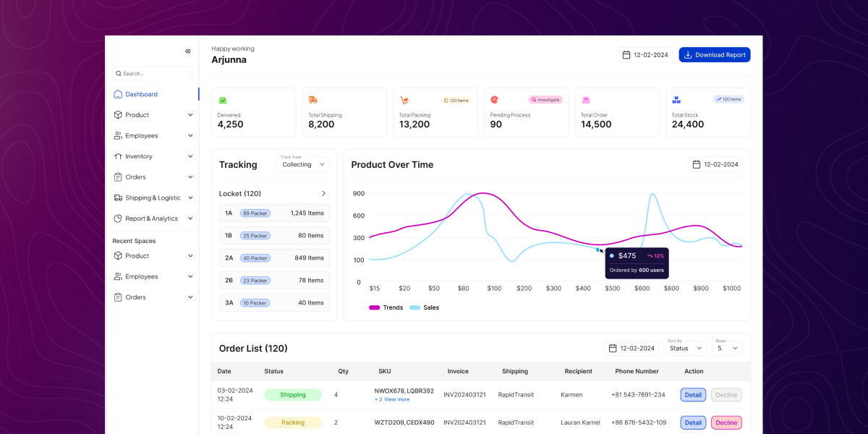Screen dimensions: 868x434
Task: Toggle the Sales series in the chart legend
Action: [425, 307]
